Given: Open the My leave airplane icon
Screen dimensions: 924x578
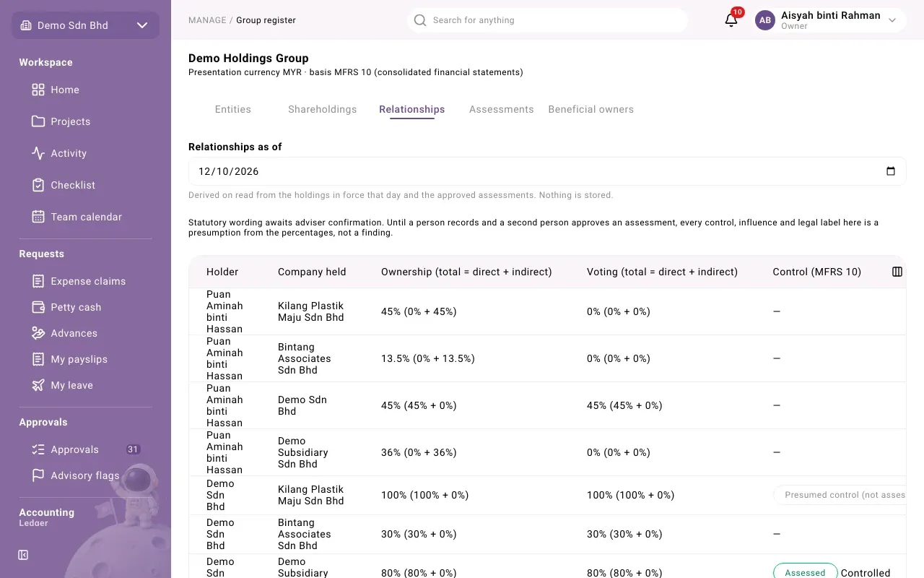Looking at the screenshot, I should coord(38,385).
